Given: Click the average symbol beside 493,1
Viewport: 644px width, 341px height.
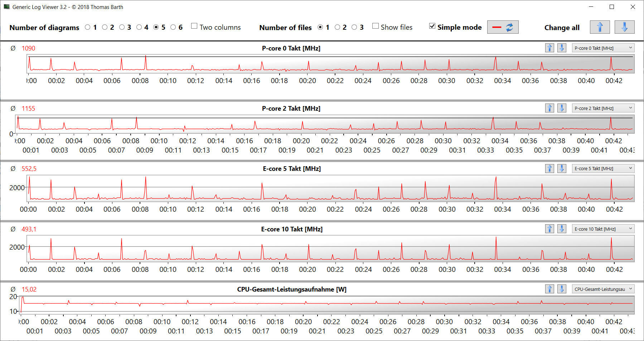Looking at the screenshot, I should [13, 229].
